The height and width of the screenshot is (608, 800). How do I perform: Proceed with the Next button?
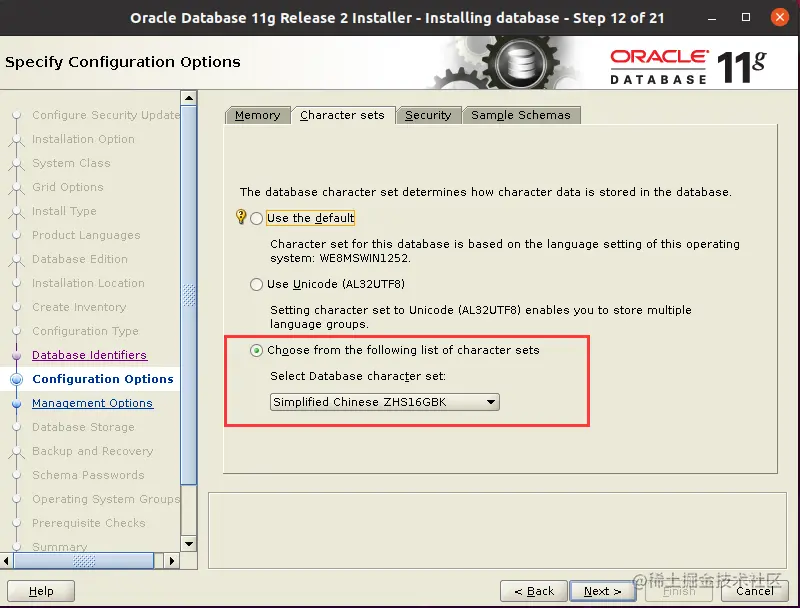pyautogui.click(x=602, y=591)
